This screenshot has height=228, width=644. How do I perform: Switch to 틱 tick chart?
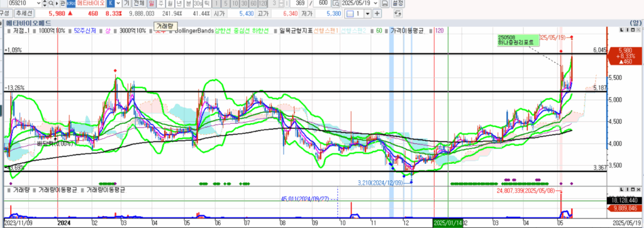[206, 3]
